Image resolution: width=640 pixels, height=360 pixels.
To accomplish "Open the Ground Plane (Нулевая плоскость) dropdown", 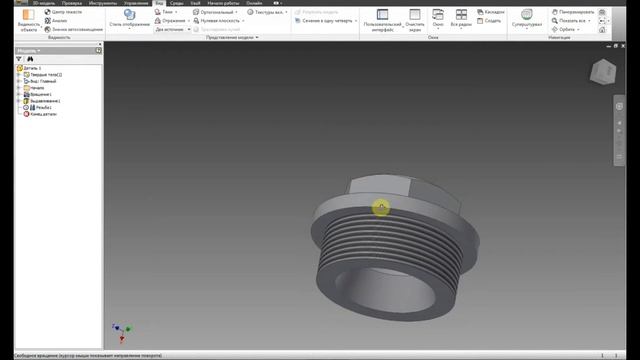I will tap(219, 20).
